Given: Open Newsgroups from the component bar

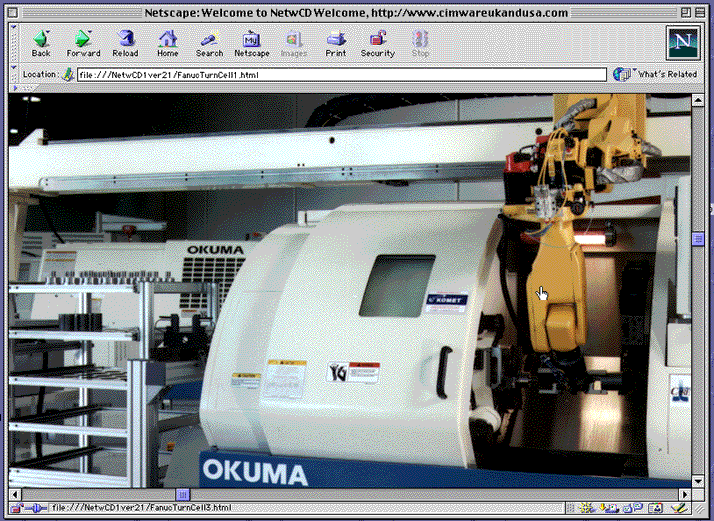Looking at the screenshot, I should point(632,508).
